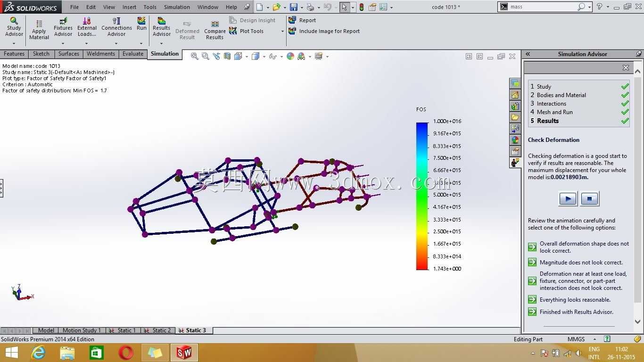Viewport: 644px width, 362px height.
Task: Click the mass search input field
Action: (x=542, y=7)
